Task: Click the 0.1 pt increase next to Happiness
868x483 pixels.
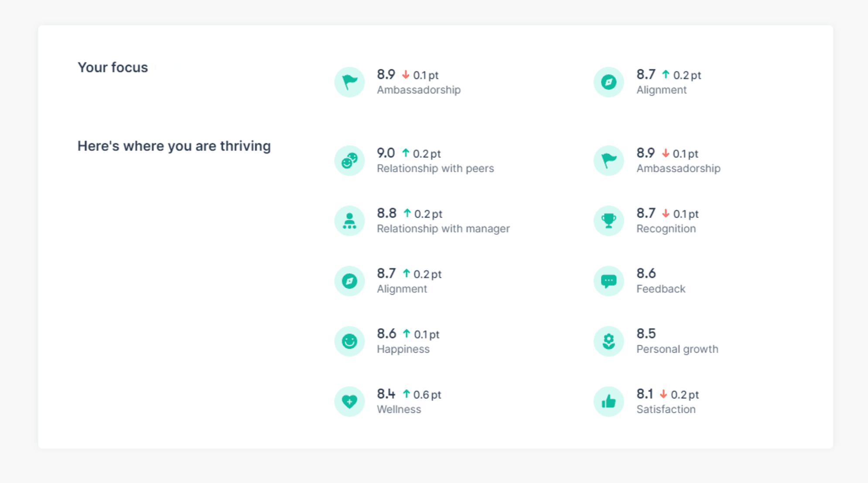Action: 421,334
